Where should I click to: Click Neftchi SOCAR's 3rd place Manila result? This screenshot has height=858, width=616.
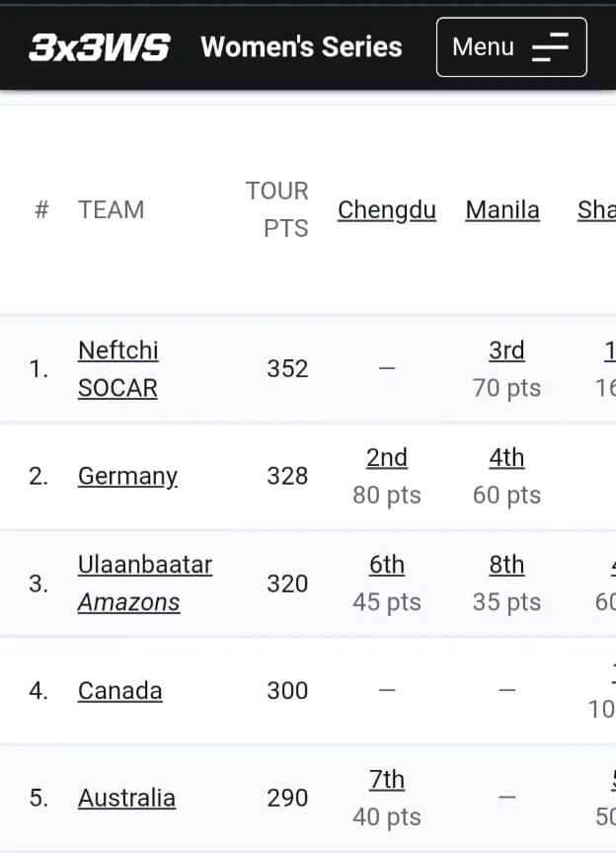[x=506, y=351]
